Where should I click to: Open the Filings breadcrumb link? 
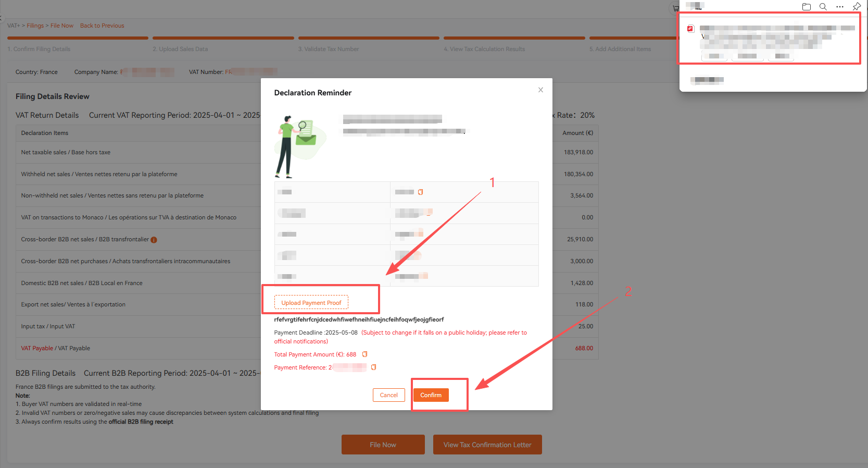35,26
